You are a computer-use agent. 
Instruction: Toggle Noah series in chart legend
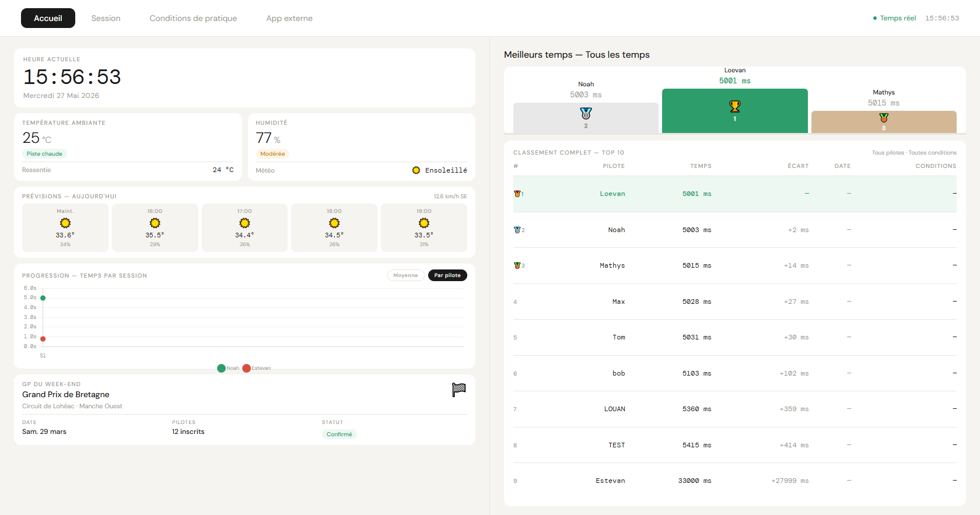click(228, 368)
